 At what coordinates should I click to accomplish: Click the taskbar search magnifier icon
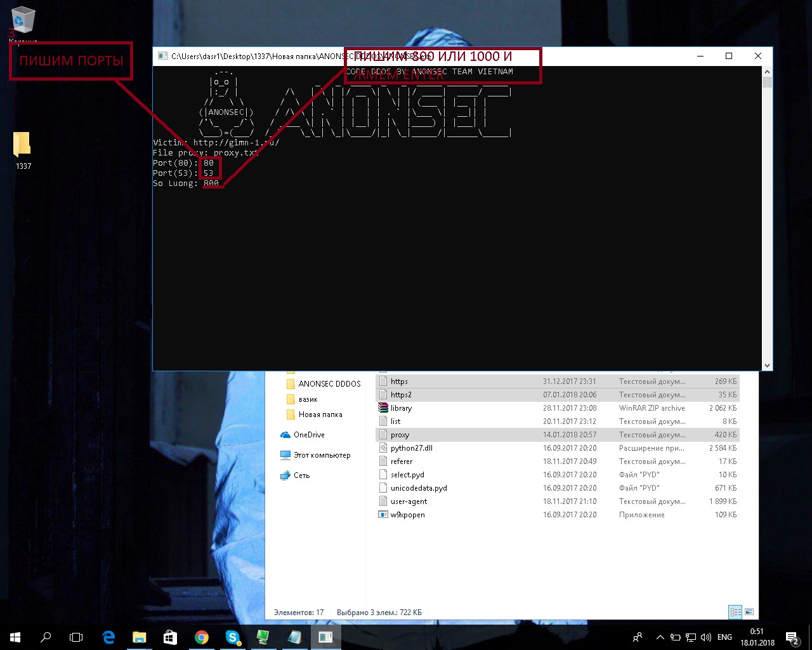pyautogui.click(x=46, y=637)
